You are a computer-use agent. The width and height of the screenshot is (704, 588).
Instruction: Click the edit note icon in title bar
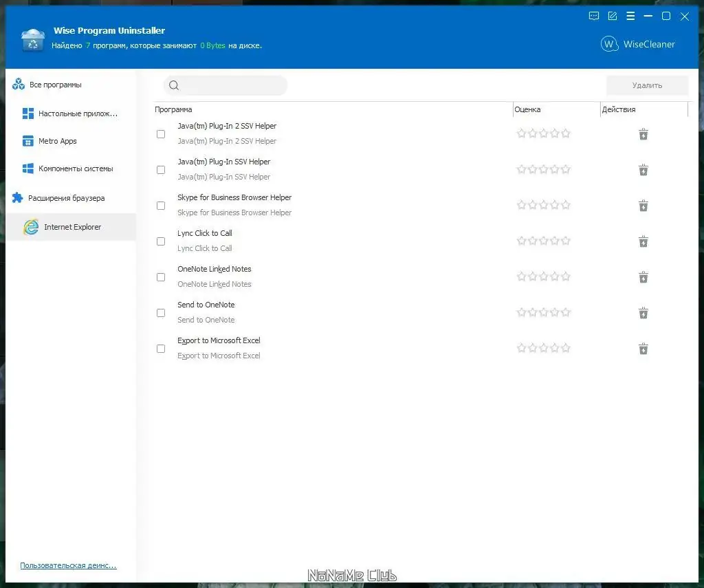[612, 16]
